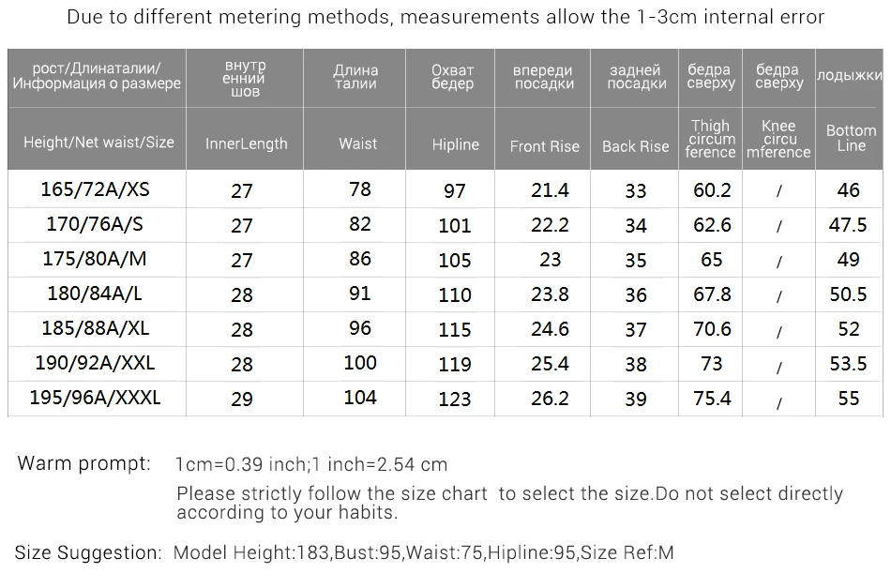The height and width of the screenshot is (588, 891).
Task: Click the InnerLength column header
Action: click(246, 143)
